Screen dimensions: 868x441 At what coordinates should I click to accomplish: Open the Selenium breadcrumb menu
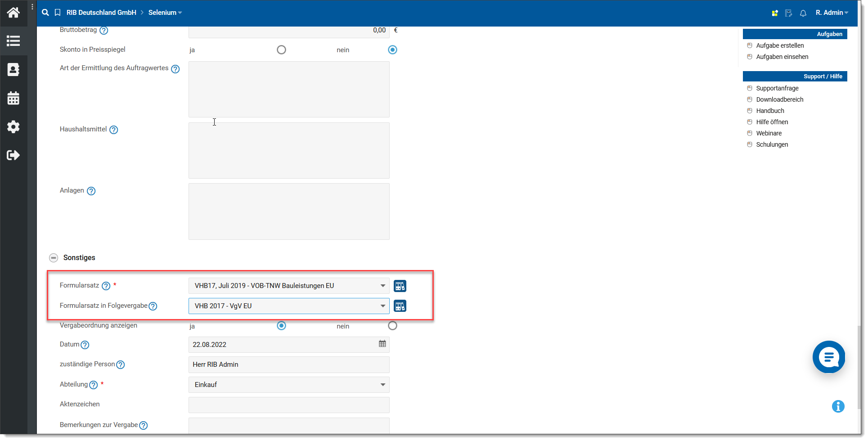[165, 13]
